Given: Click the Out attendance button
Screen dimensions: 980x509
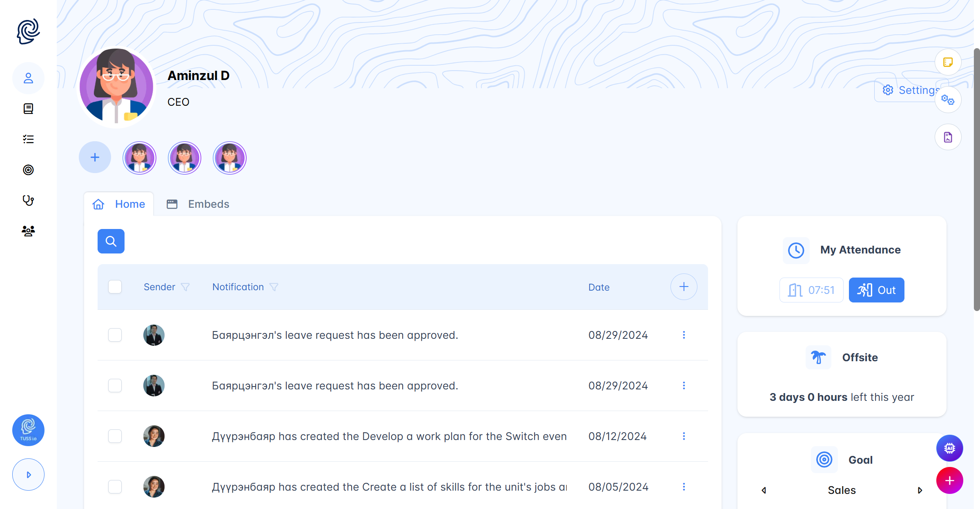Looking at the screenshot, I should click(x=876, y=290).
